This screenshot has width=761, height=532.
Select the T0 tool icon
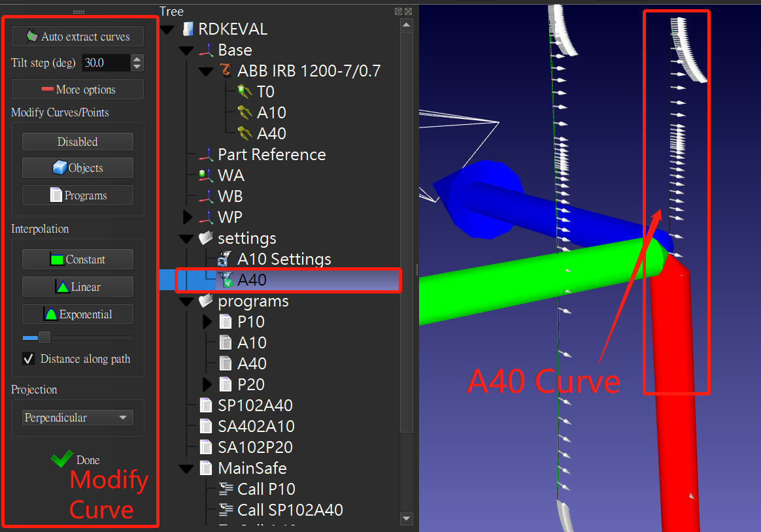tap(245, 91)
